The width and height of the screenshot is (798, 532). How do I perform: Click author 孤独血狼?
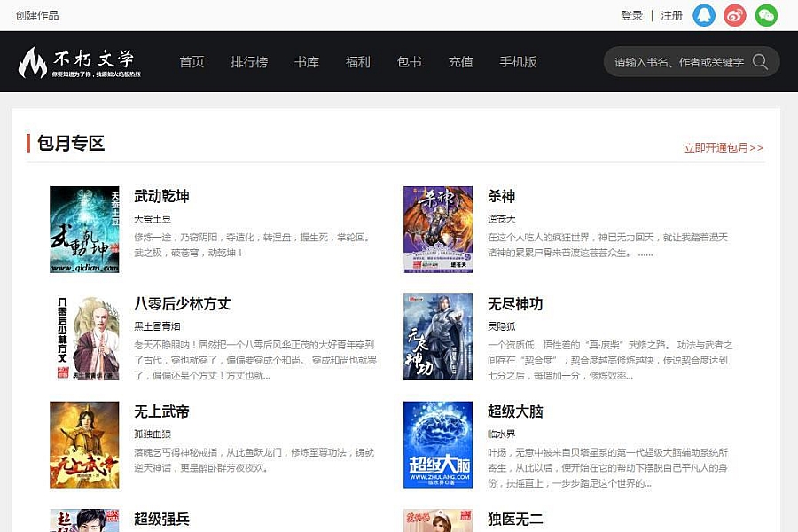(x=153, y=434)
